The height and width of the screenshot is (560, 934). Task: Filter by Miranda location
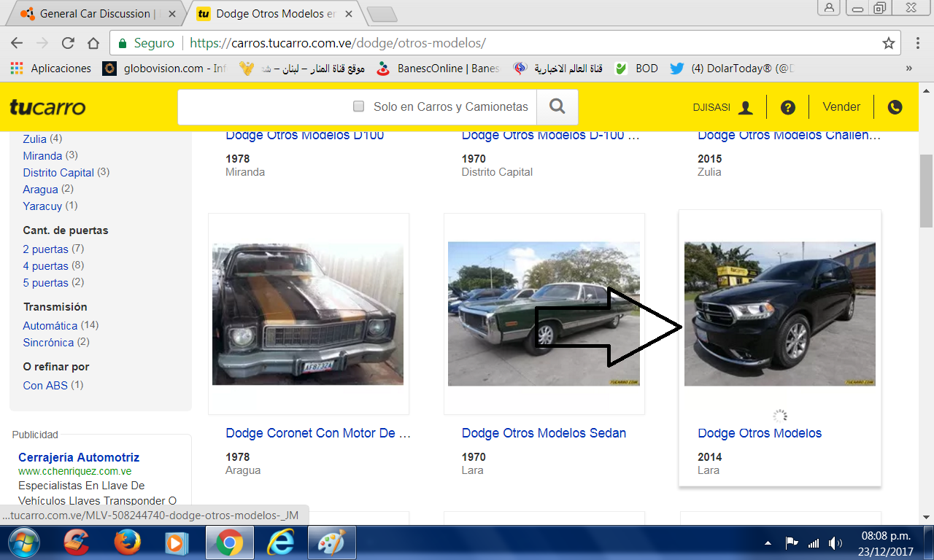click(x=42, y=155)
